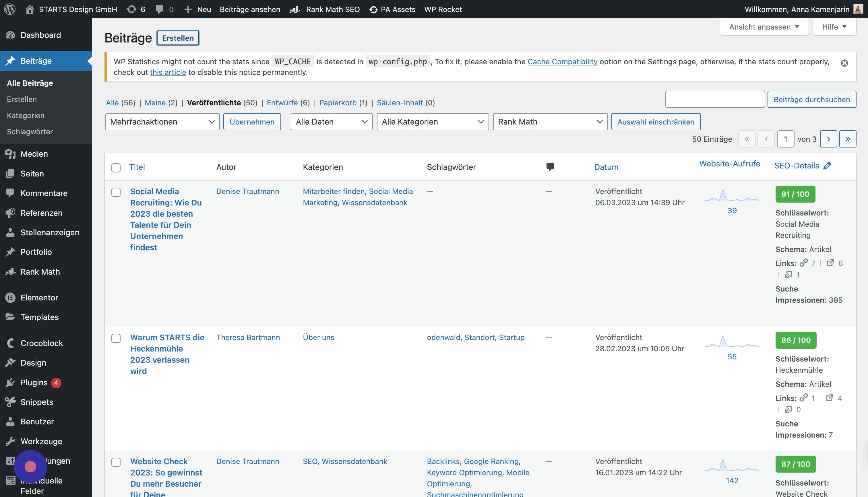Click the Snippets scissors icon
Screen dimensions: 868x497
pyautogui.click(x=10, y=402)
